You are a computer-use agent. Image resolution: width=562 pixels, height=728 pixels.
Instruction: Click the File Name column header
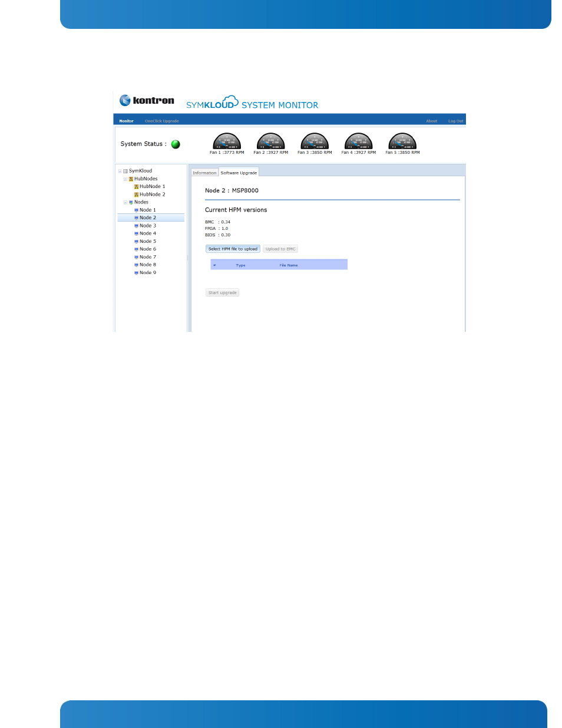pyautogui.click(x=289, y=265)
